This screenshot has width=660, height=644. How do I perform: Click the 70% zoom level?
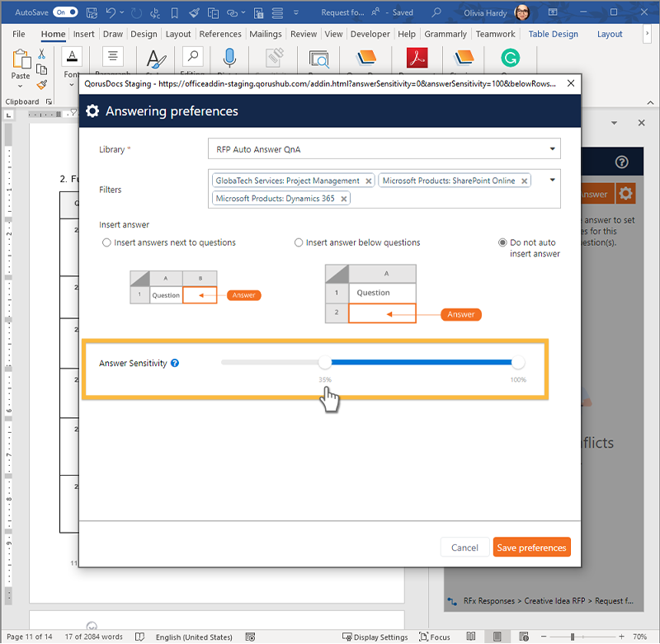click(640, 637)
